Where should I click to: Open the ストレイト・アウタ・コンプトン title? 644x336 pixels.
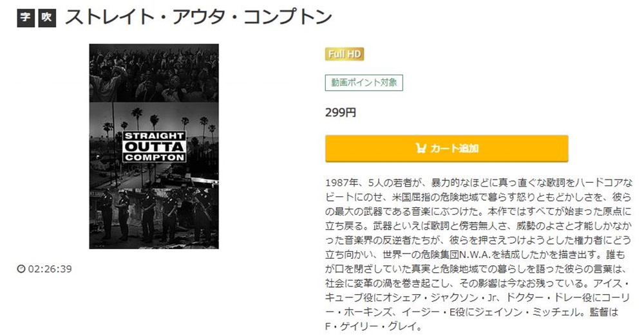click(198, 17)
